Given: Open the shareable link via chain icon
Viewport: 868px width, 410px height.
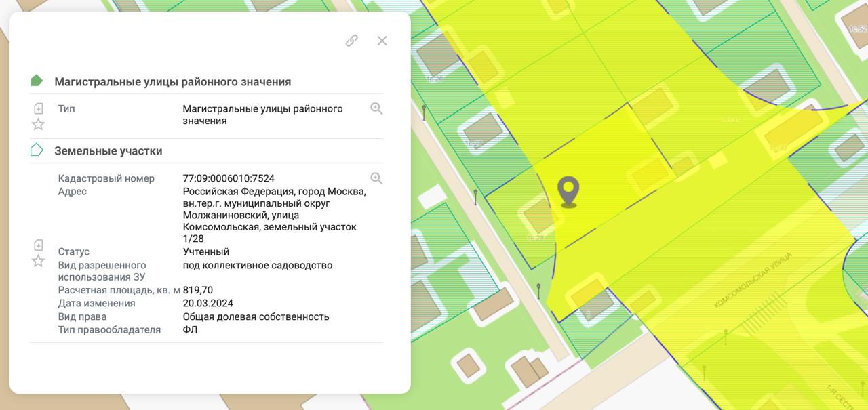Looking at the screenshot, I should tap(351, 41).
